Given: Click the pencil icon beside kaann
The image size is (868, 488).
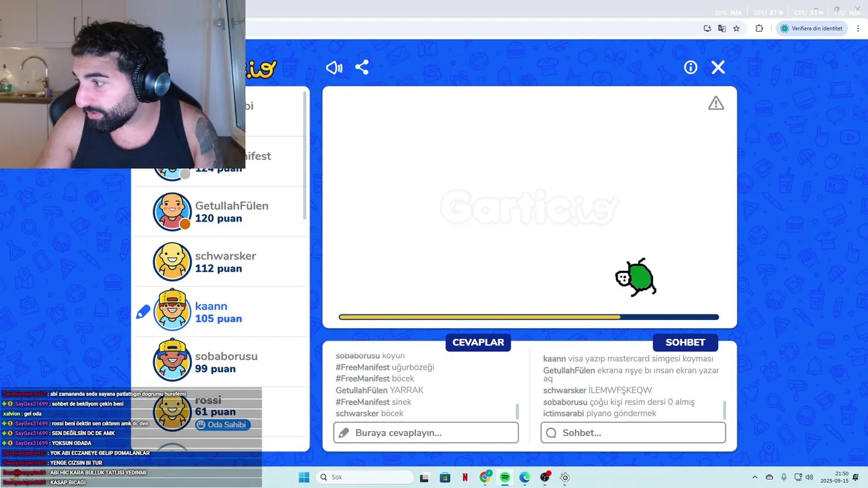Looking at the screenshot, I should [143, 312].
